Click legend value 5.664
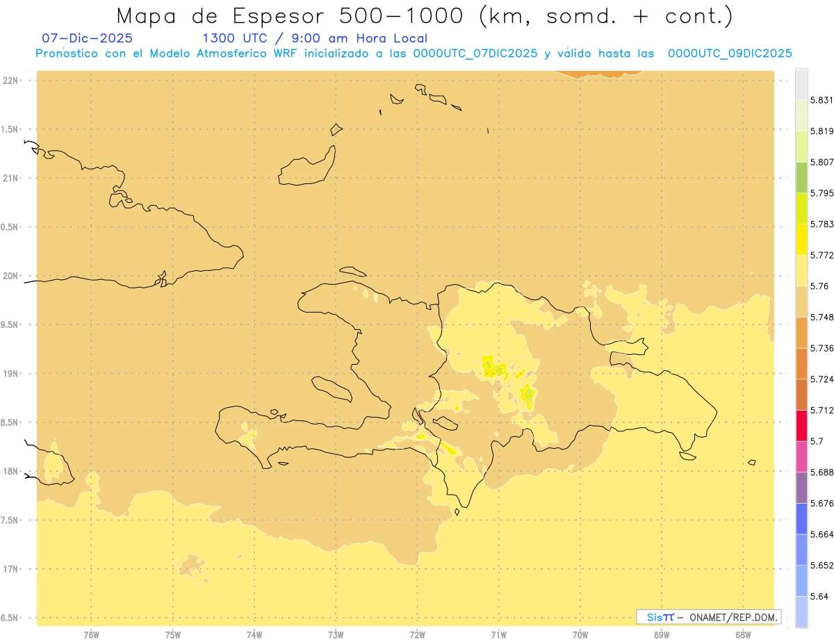 [x=821, y=534]
